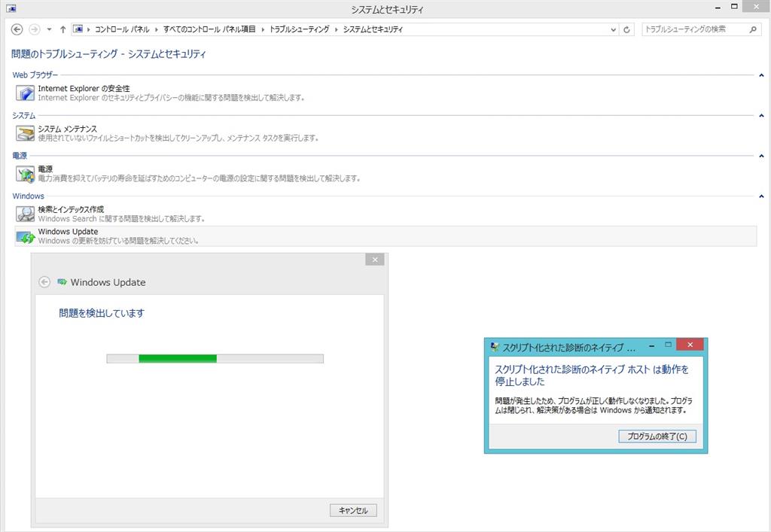The image size is (771, 532).
Task: Select すべてのコントロール パネル項目 breadcrumb
Action: pyautogui.click(x=209, y=29)
